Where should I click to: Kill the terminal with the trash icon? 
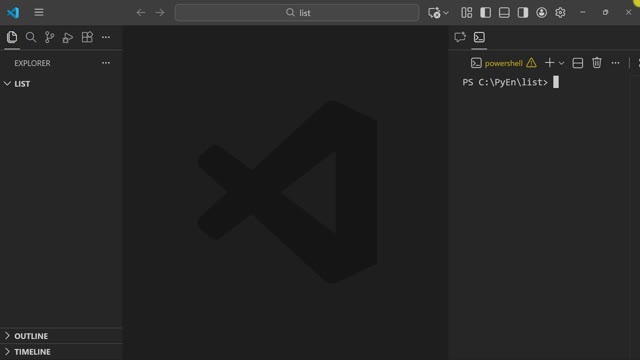point(597,63)
